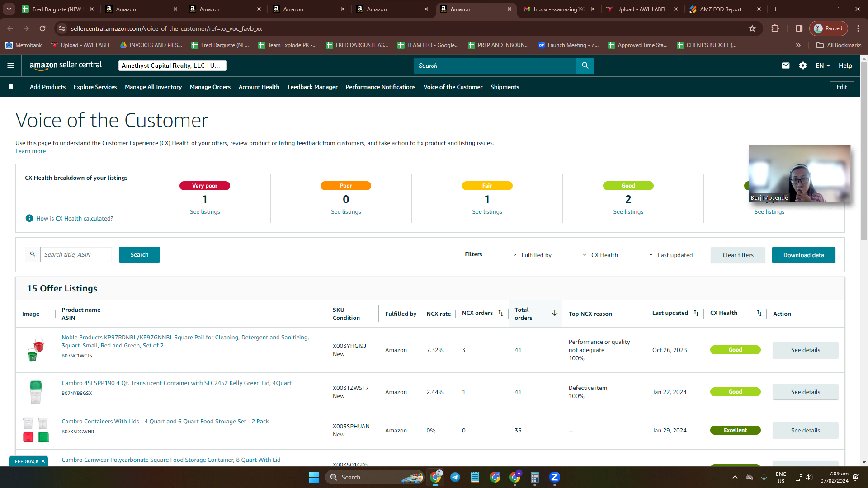Open the Metrobank bookmark
868x488 pixels.
pos(24,45)
